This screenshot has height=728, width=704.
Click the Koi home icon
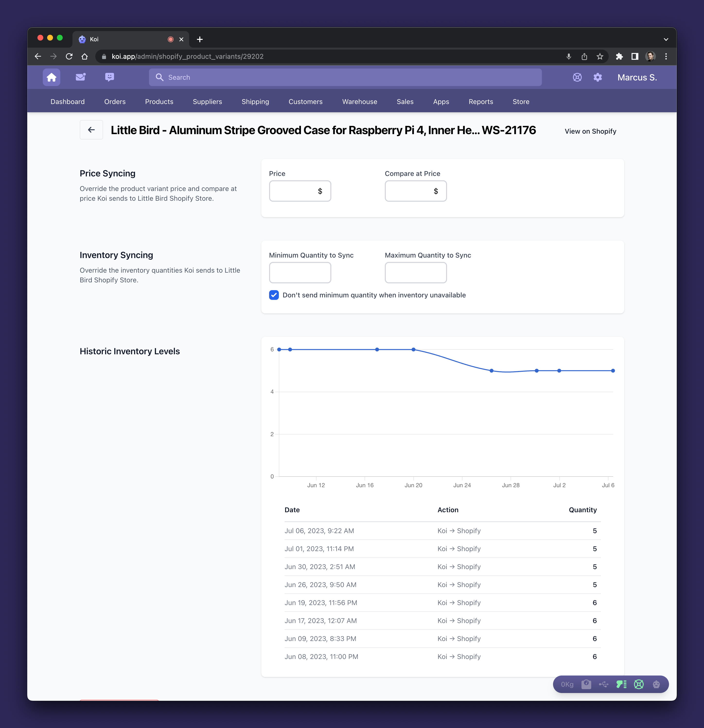click(51, 77)
